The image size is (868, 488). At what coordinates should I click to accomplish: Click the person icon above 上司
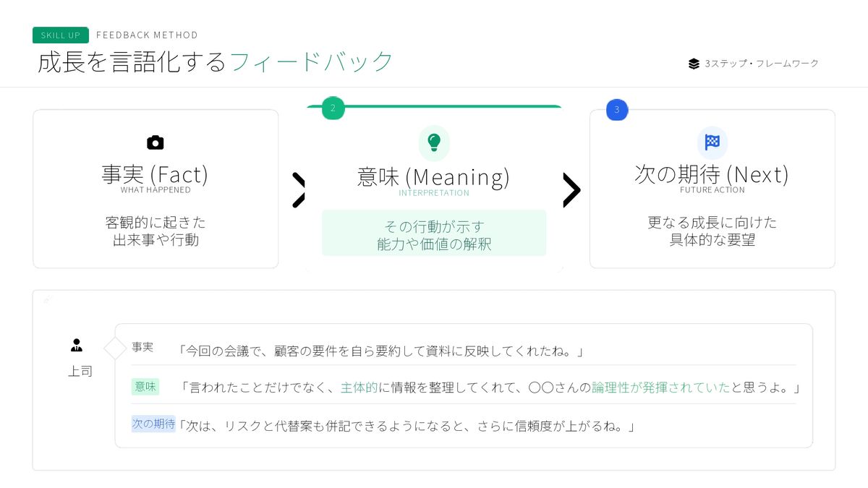pos(77,346)
